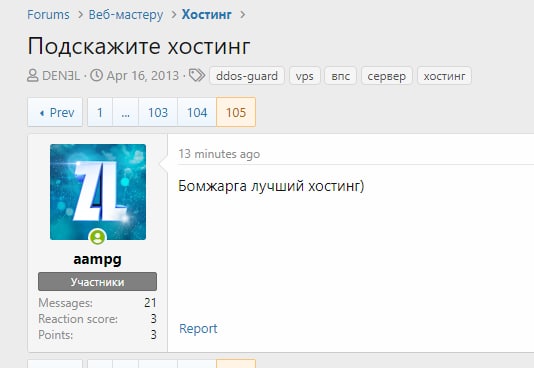The height and width of the screenshot is (368, 534).
Task: Select the ddos-guard tag
Action: pyautogui.click(x=247, y=76)
